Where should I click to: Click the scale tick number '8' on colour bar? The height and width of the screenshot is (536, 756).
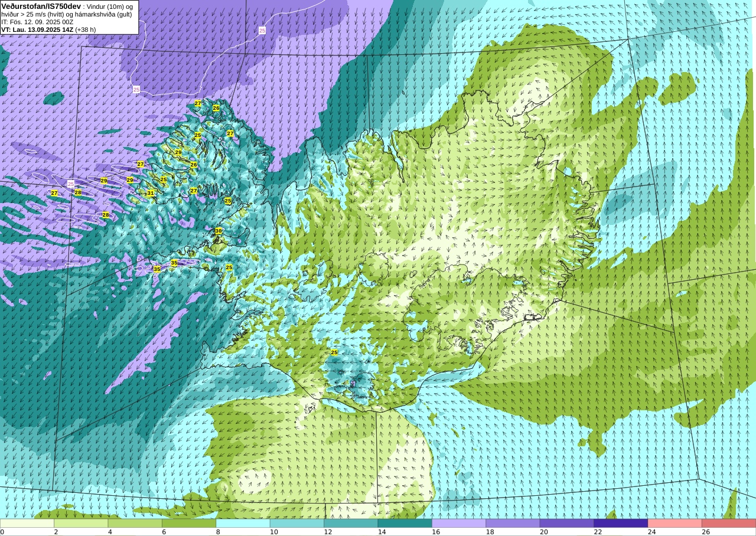(219, 532)
